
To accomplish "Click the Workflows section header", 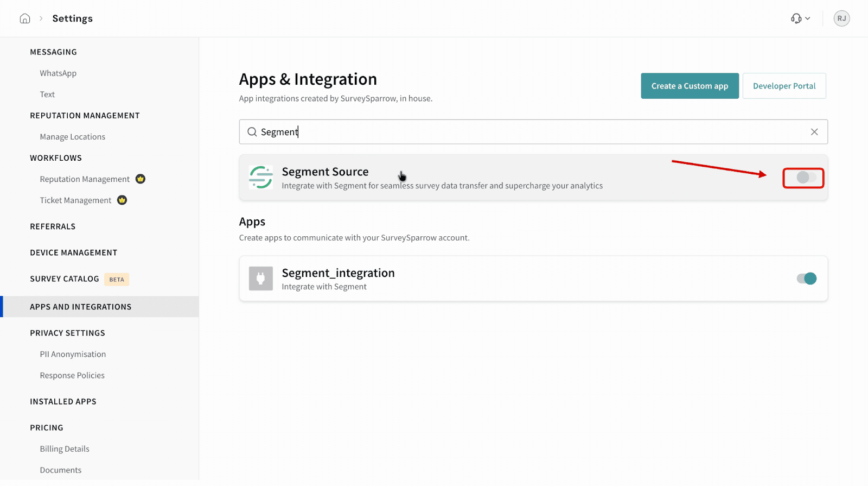I will pos(56,158).
